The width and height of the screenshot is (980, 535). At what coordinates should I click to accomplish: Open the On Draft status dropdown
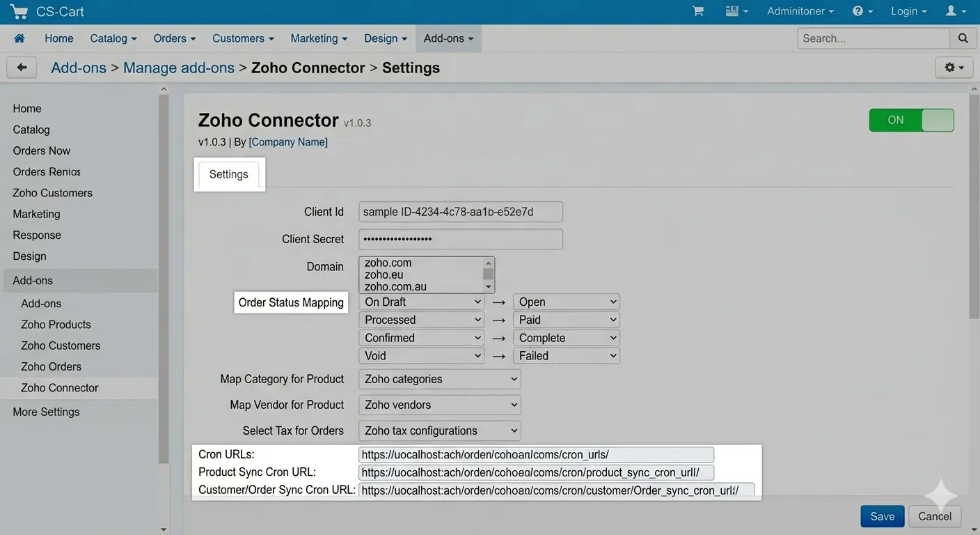(422, 302)
